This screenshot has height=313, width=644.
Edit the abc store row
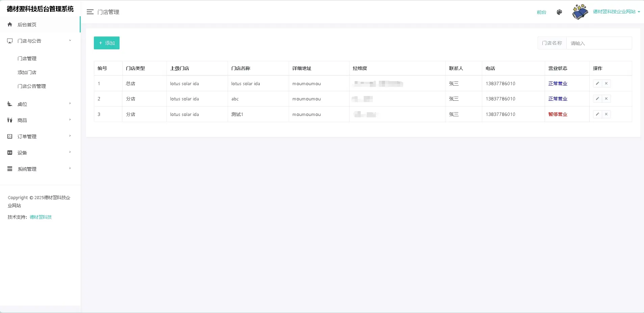pyautogui.click(x=597, y=99)
